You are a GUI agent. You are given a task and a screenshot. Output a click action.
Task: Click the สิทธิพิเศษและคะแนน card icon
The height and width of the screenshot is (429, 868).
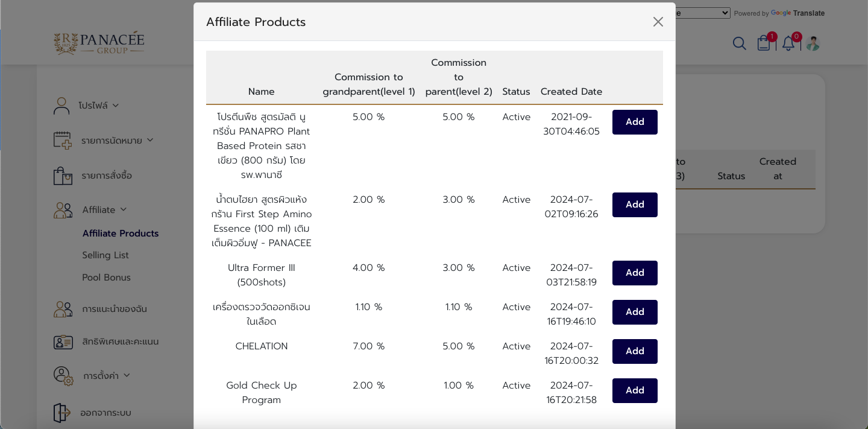click(x=63, y=342)
